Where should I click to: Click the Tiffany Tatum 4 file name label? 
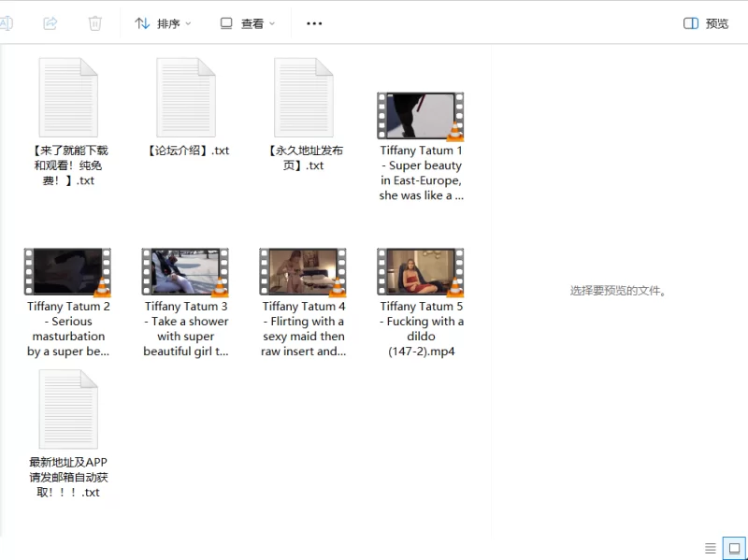tap(303, 329)
